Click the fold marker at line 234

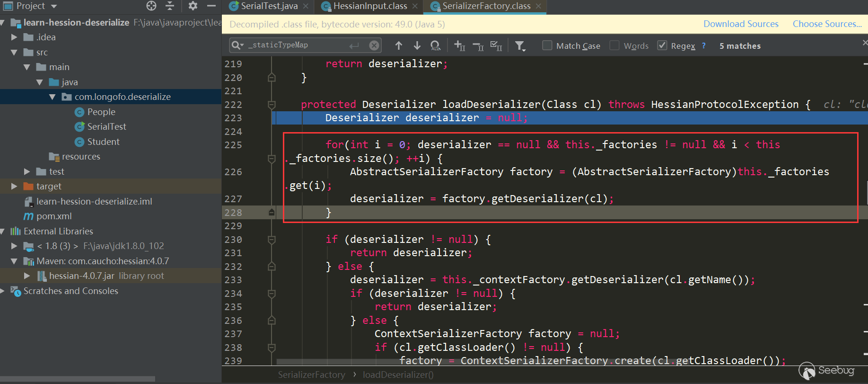272,294
